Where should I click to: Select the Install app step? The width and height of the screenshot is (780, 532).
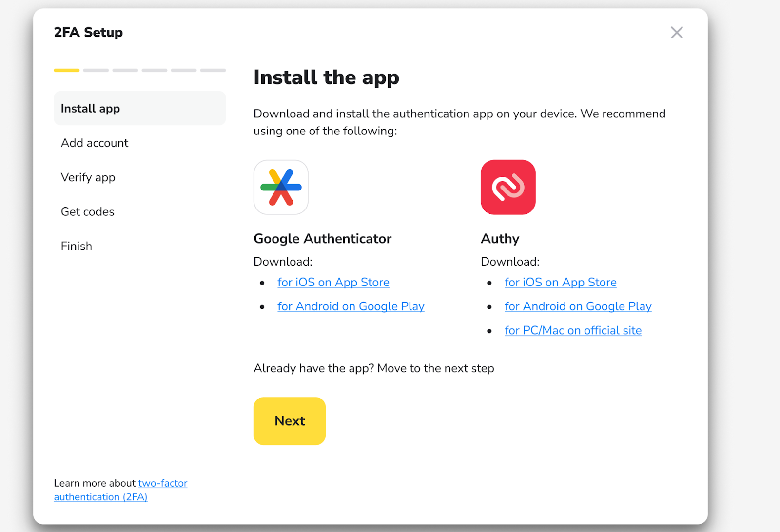(x=140, y=108)
